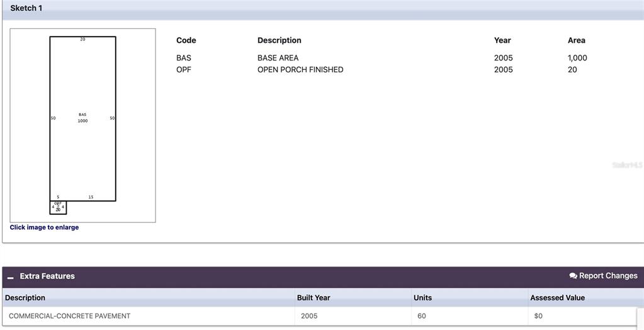Click the Built Year column header
Viewport: 644px width, 330px height.
point(314,298)
